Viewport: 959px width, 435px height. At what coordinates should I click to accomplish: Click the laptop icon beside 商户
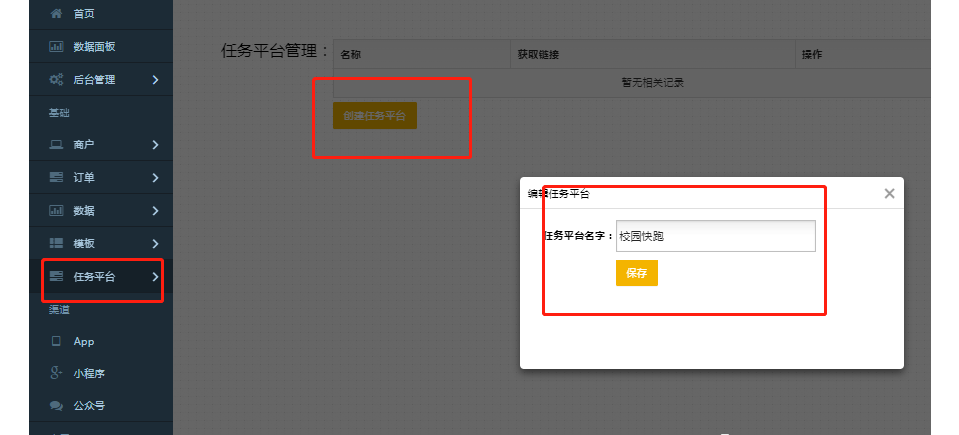pos(56,145)
